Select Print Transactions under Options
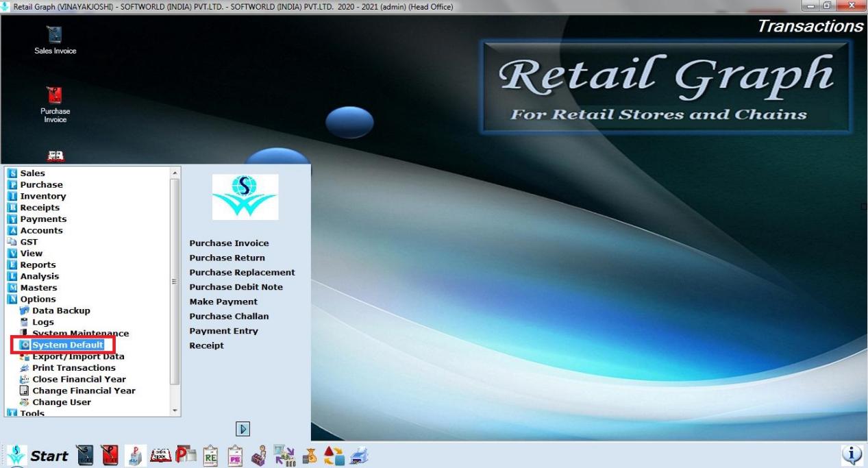This screenshot has height=468, width=868. (74, 368)
